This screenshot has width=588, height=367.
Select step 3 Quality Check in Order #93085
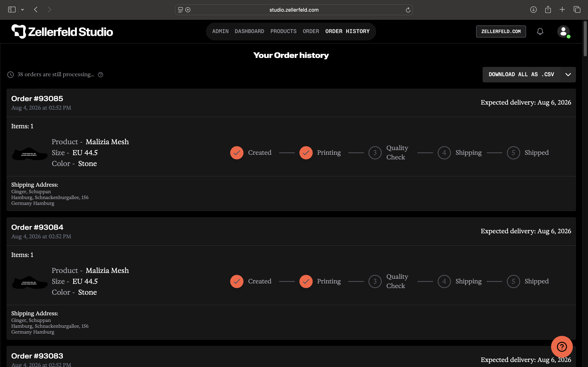[x=375, y=153]
